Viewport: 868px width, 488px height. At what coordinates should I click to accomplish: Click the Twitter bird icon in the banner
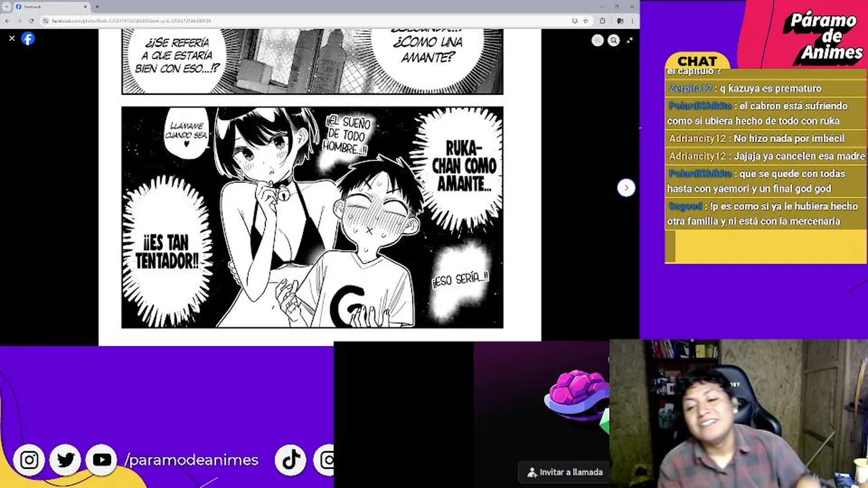66,460
